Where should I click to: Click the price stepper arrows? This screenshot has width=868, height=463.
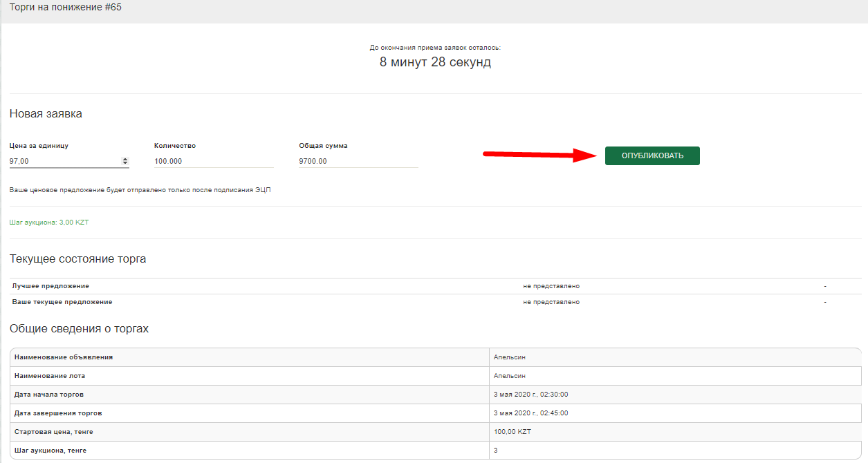[125, 161]
